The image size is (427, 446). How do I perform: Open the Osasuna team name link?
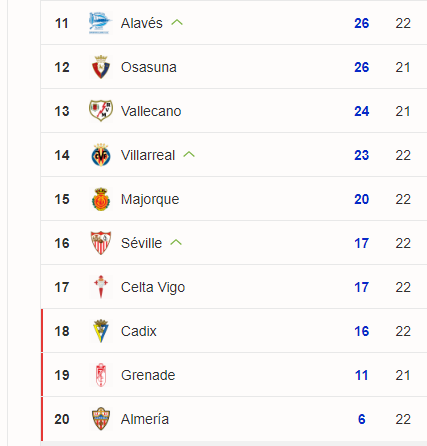pyautogui.click(x=149, y=67)
